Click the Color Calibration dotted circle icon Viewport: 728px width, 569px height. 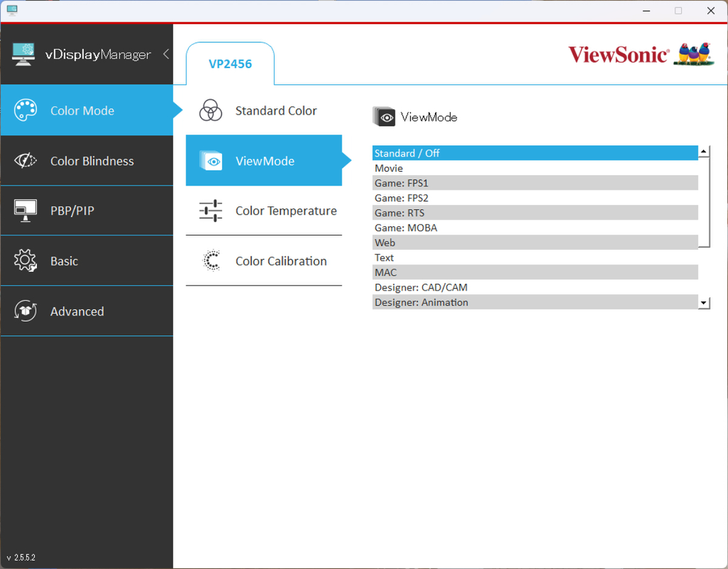[211, 261]
